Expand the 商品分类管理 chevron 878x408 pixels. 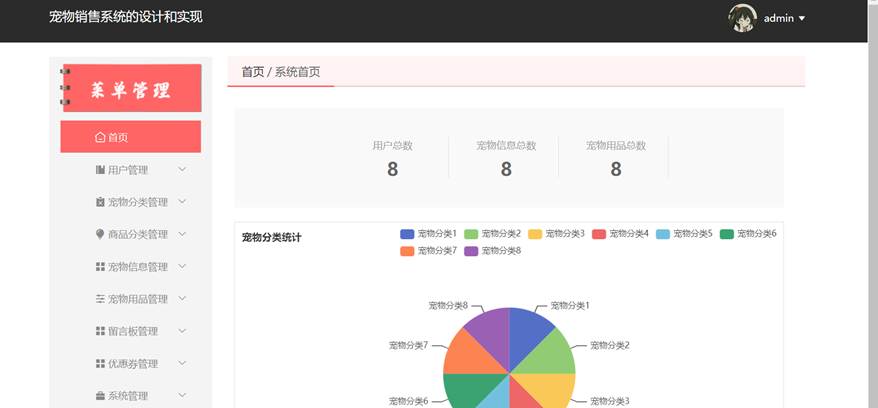click(182, 234)
